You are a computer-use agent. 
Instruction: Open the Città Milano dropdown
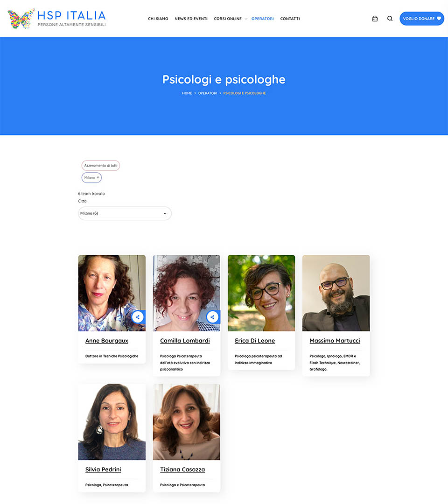click(125, 213)
